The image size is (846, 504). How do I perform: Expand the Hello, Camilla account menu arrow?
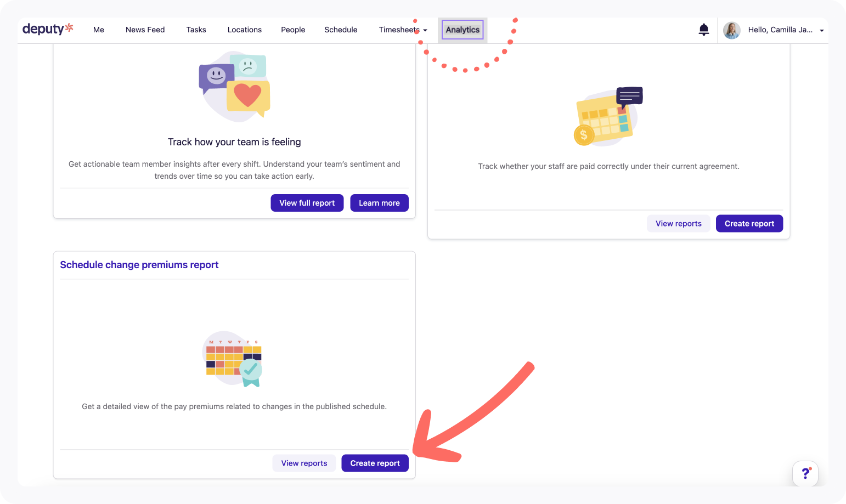pyautogui.click(x=821, y=31)
